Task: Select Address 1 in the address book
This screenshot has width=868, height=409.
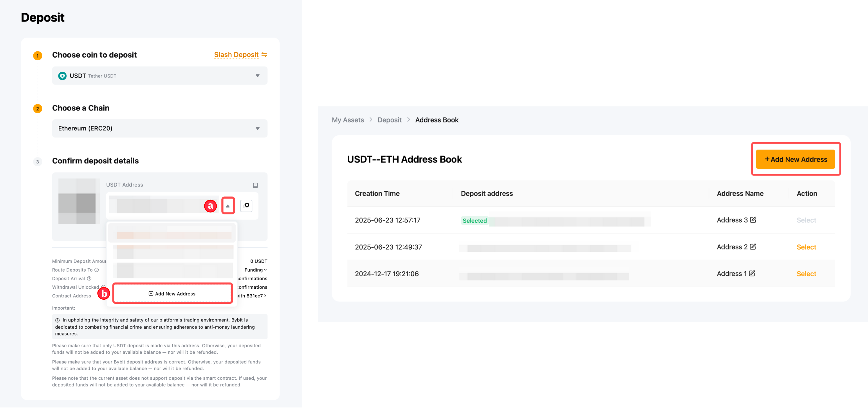Action: 806,274
